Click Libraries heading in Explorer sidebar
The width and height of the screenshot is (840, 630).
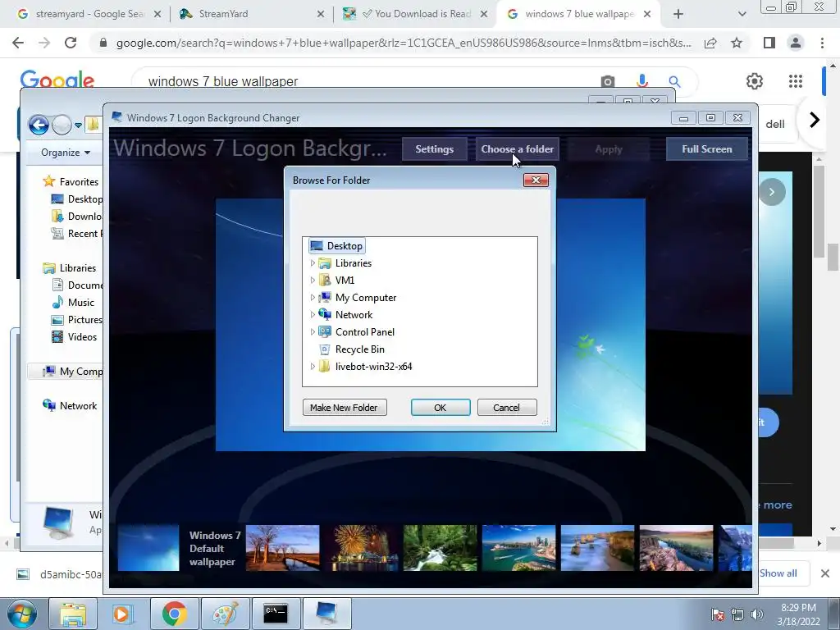[70, 268]
